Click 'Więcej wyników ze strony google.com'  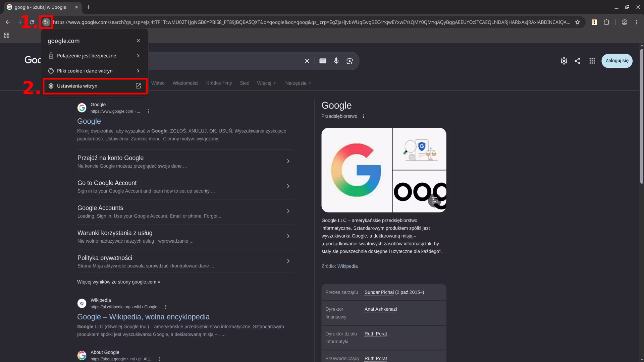click(x=118, y=282)
